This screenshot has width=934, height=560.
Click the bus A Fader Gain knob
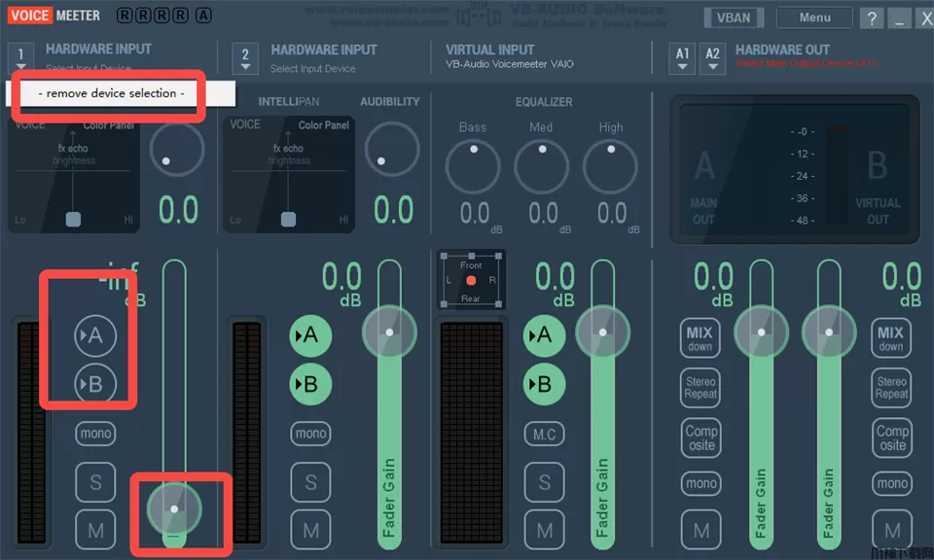[761, 332]
